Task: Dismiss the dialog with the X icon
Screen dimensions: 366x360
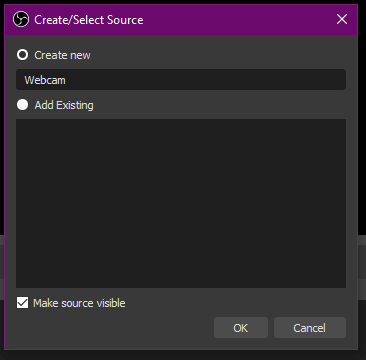Action: pyautogui.click(x=342, y=19)
